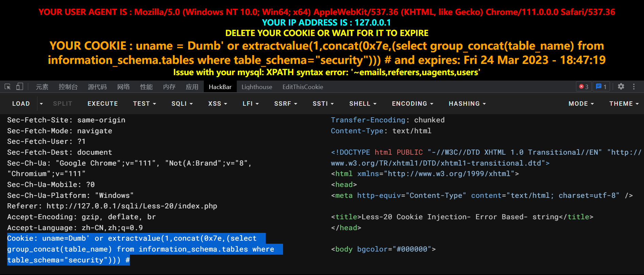Click the SPLIT button
Screen dimensions: 644x275
point(63,104)
